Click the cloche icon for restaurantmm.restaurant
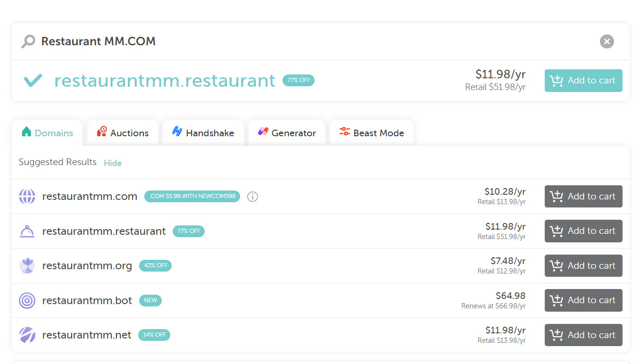 pos(27,231)
